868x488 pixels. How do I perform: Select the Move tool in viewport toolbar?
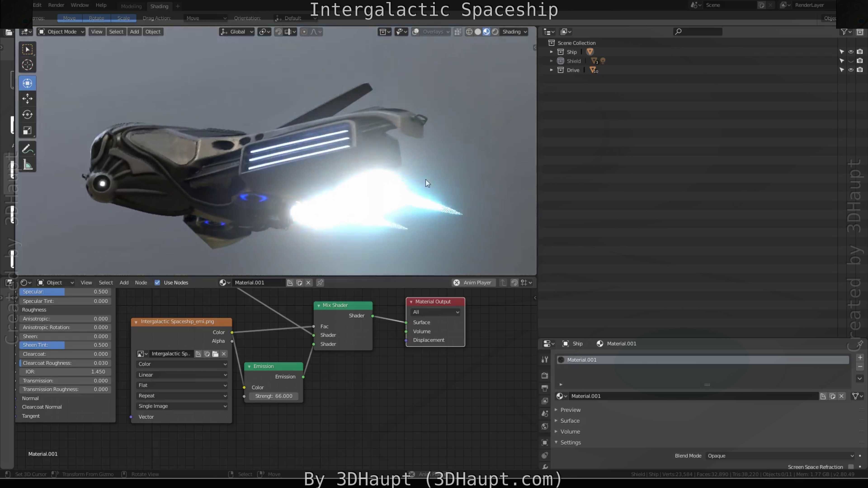(x=27, y=99)
